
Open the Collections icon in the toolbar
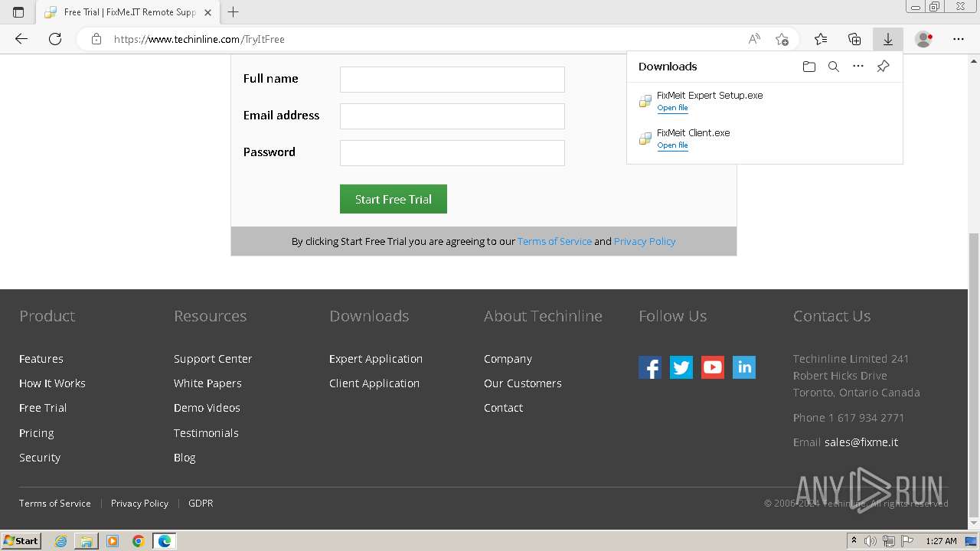coord(854,39)
